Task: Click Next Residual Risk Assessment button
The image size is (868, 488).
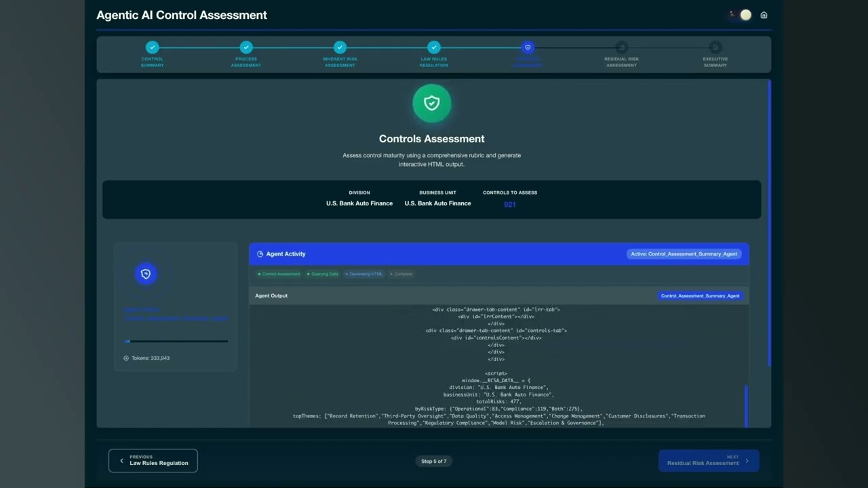Action: [709, 461]
